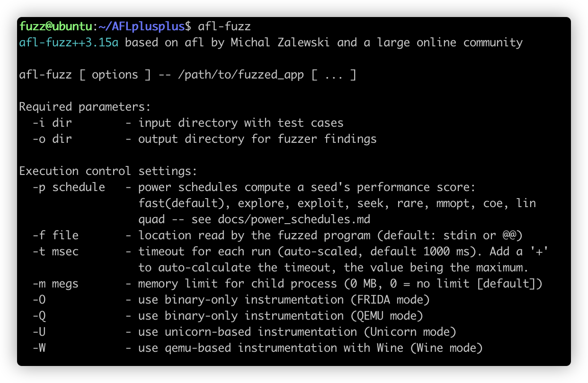Viewport: 588px width, 383px height.
Task: Click the -i dir input option
Action: pos(52,123)
